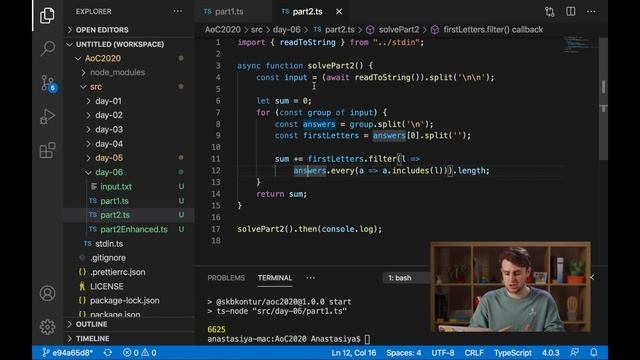Open .prettierrc.json file

(x=129, y=272)
